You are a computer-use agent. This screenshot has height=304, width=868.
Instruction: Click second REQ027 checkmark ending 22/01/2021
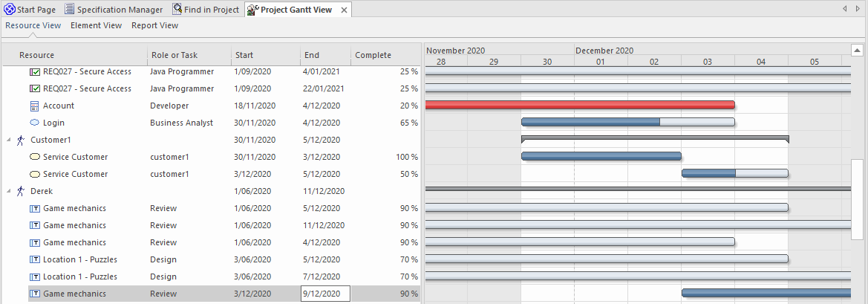pos(35,88)
